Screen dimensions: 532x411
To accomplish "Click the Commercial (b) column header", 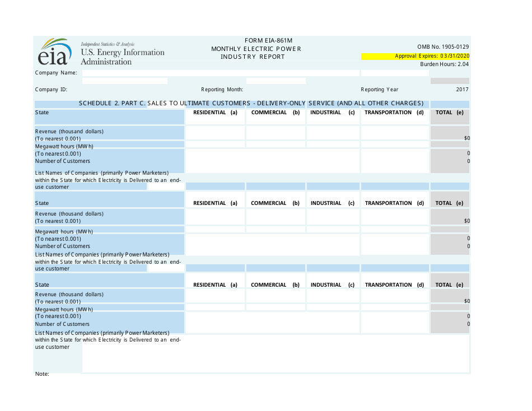I will point(274,112).
